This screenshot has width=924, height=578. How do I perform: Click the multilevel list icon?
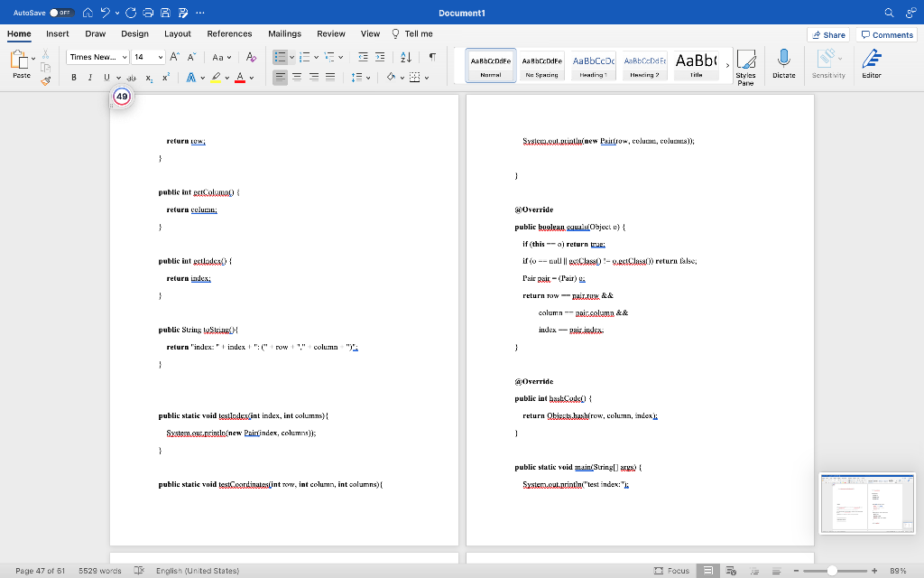329,57
